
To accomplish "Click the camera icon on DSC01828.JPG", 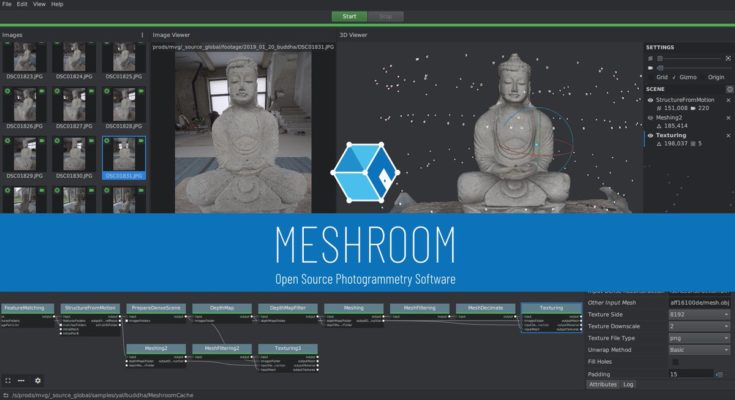I will pyautogui.click(x=141, y=91).
